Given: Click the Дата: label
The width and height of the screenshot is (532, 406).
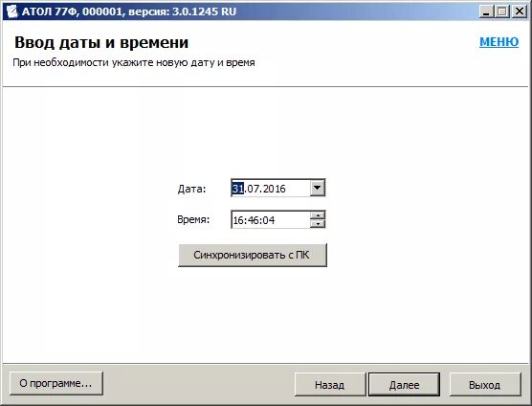Looking at the screenshot, I should pyautogui.click(x=191, y=189).
